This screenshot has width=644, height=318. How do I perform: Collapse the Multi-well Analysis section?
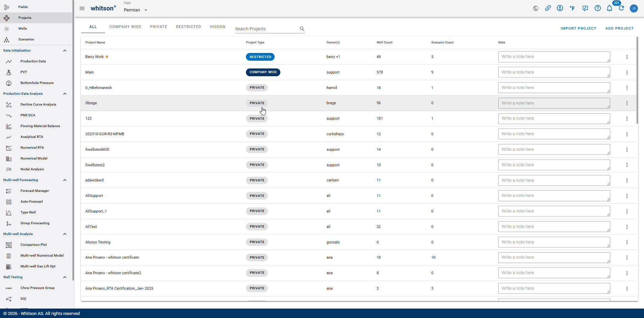[x=64, y=234]
